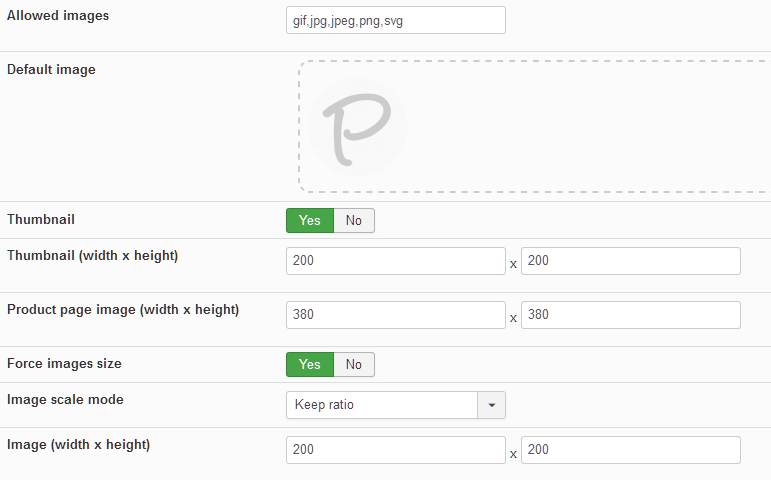Image resolution: width=771 pixels, height=480 pixels.
Task: Enable Thumbnail with the Yes button
Action: (309, 220)
